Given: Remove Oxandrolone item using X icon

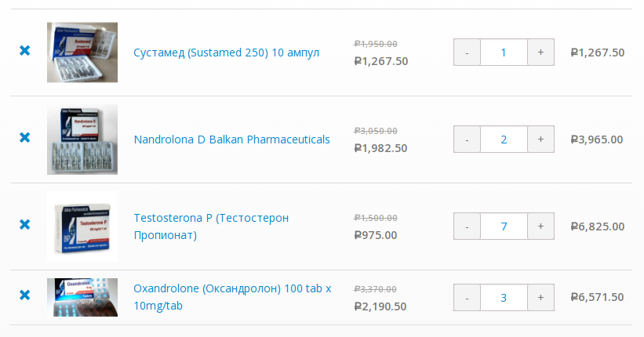Looking at the screenshot, I should (x=24, y=295).
